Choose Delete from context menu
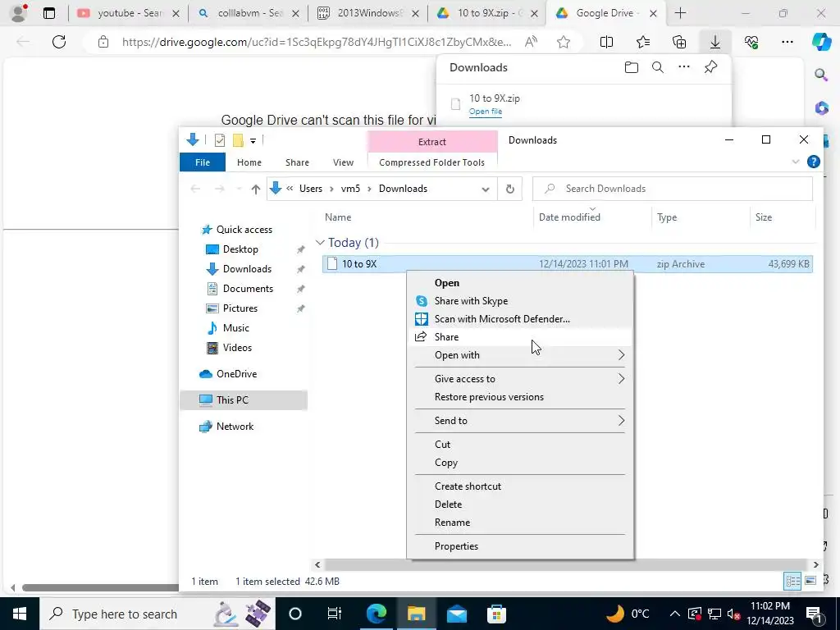The height and width of the screenshot is (630, 840). (520, 504)
